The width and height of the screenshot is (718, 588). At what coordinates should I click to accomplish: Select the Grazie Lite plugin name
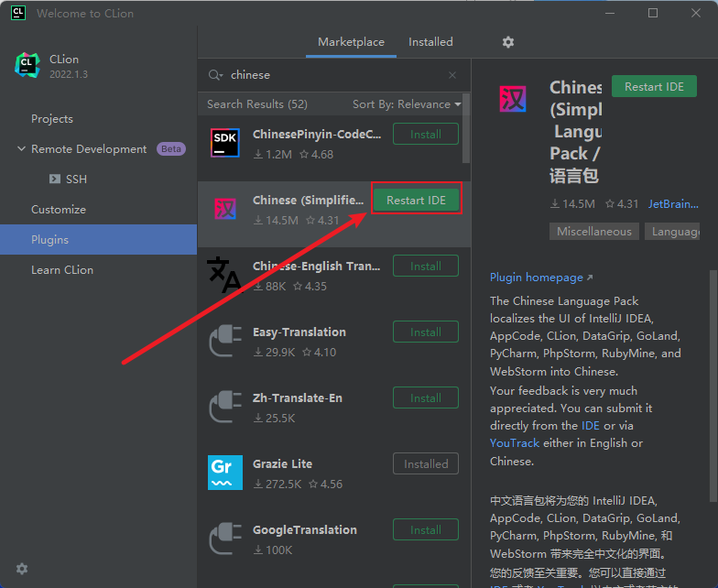[282, 463]
